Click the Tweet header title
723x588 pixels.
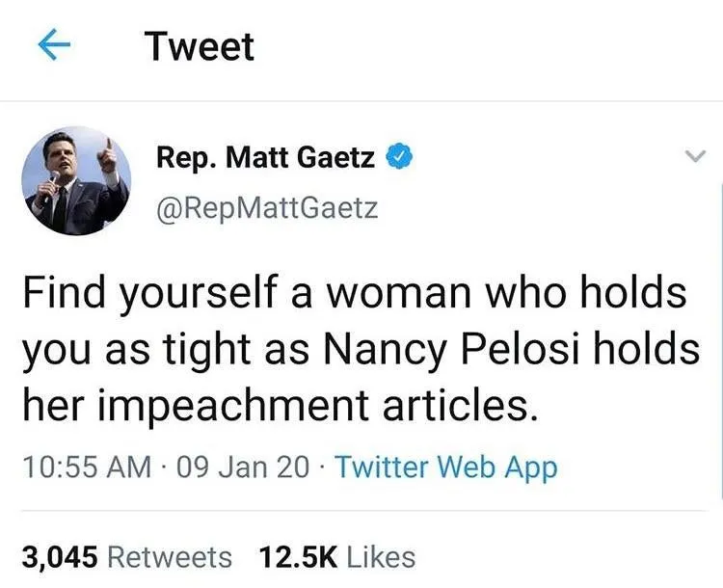click(200, 46)
